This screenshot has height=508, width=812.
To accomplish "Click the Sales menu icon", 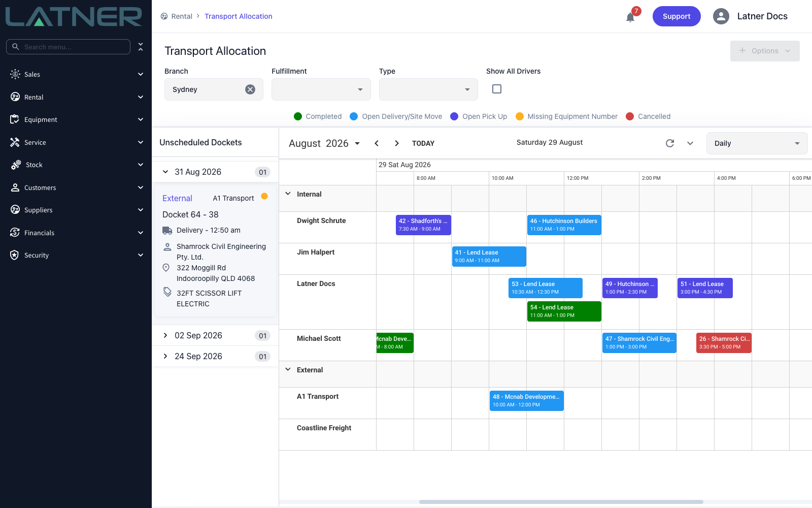I will pos(15,74).
